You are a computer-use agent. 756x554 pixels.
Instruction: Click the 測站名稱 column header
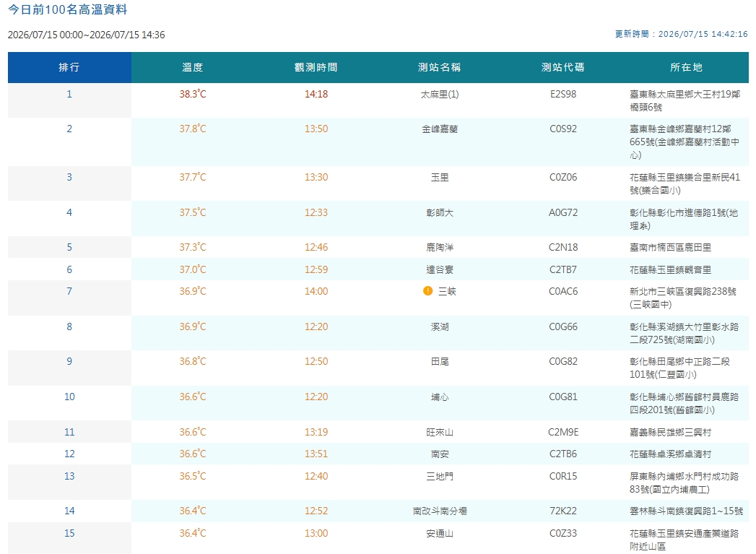point(440,67)
